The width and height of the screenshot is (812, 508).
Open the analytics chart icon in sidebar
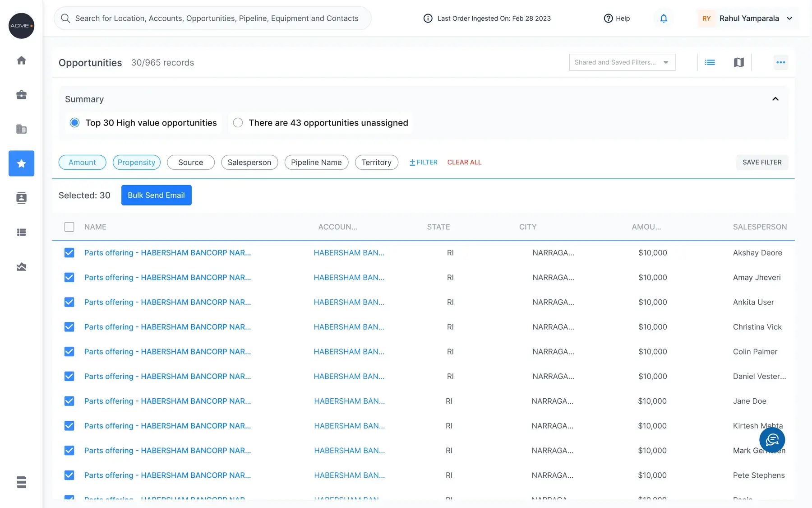(x=21, y=267)
